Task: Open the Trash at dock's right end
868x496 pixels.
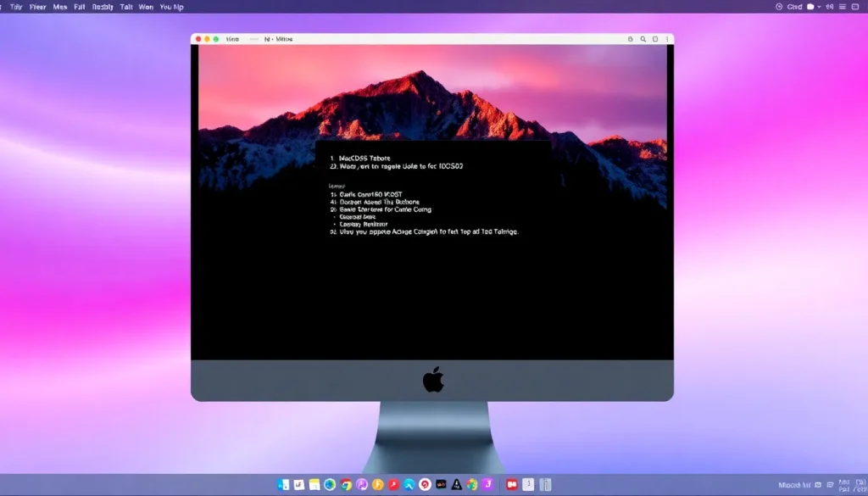Action: 547,484
